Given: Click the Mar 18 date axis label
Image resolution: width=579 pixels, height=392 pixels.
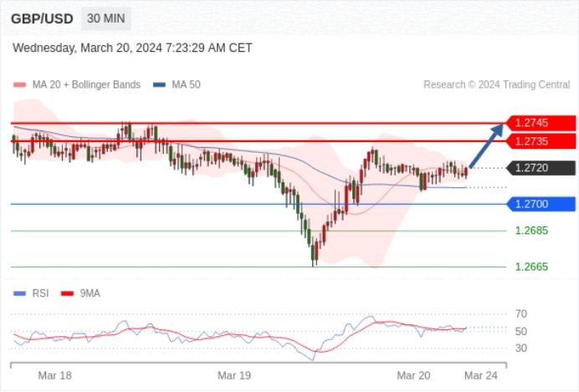Looking at the screenshot, I should 54,376.
